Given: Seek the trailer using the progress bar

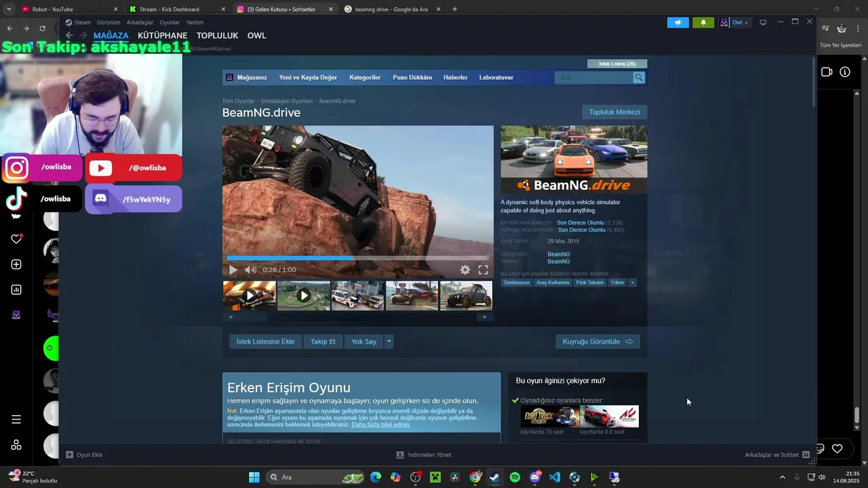Looking at the screenshot, I should click(x=357, y=258).
